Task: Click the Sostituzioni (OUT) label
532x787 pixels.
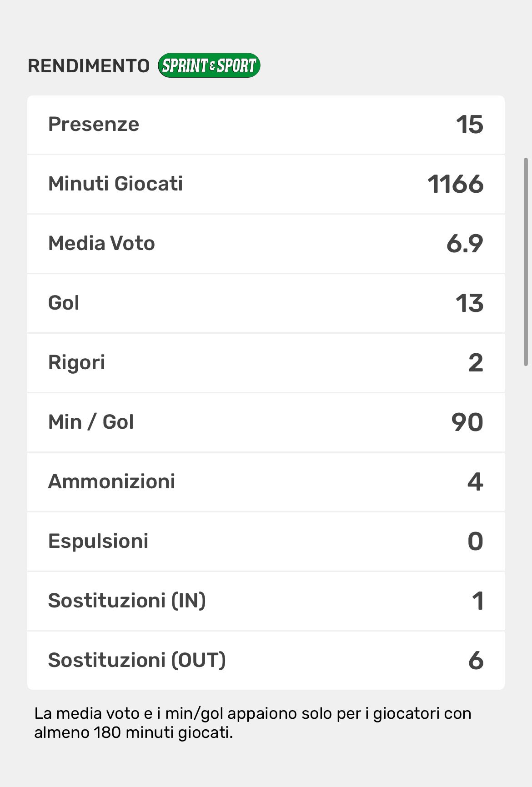Action: [137, 660]
